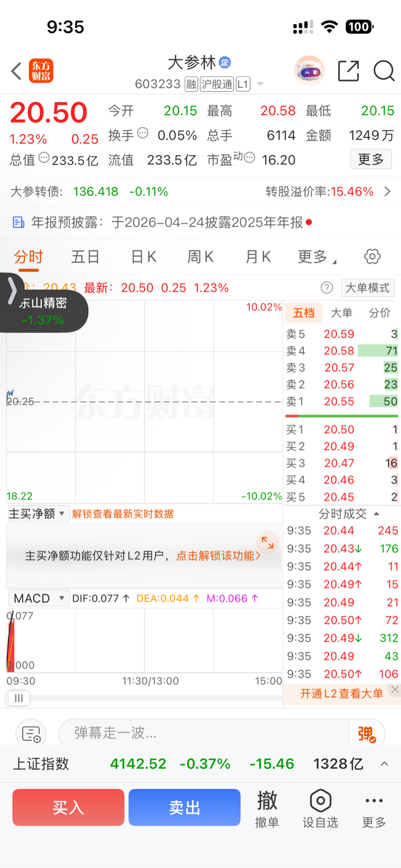Switch to the 五日 tab
The image size is (401, 868).
click(x=86, y=257)
